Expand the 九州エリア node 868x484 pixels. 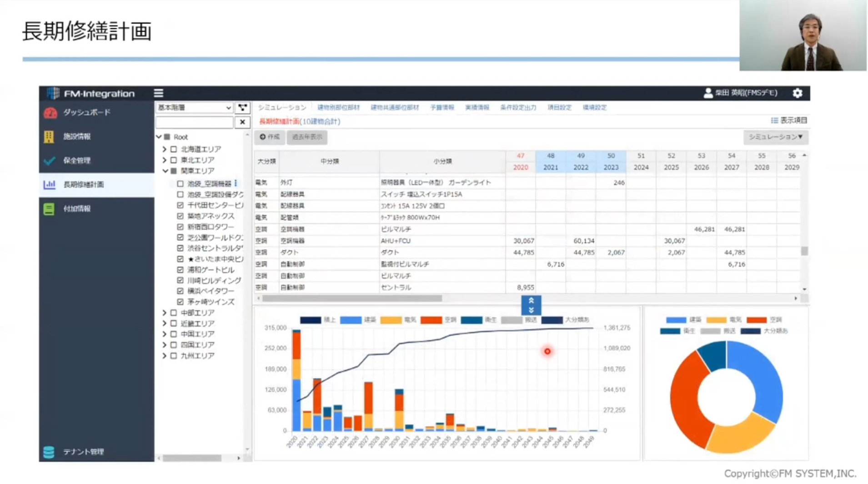[164, 356]
